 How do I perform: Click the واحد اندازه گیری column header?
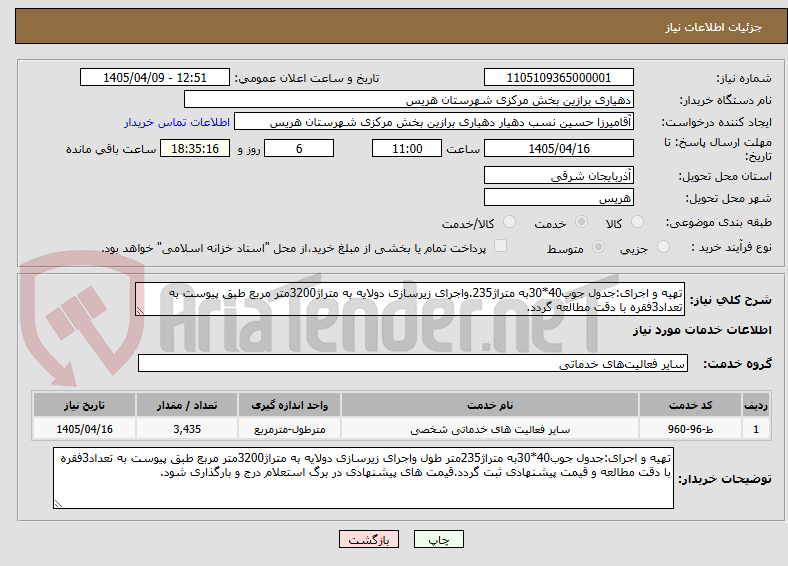289,405
